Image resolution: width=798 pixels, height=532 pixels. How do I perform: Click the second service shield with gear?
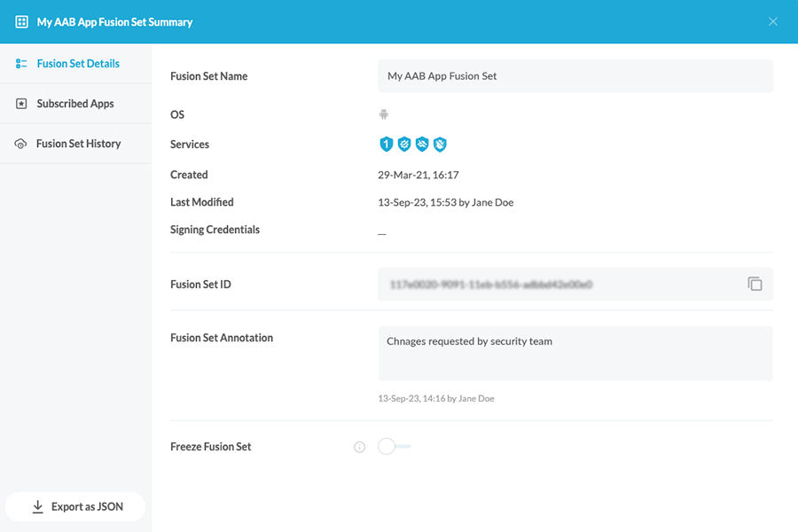(x=404, y=145)
